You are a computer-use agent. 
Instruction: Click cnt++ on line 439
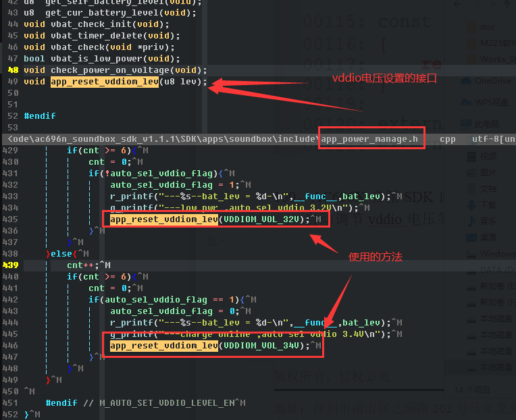point(83,265)
